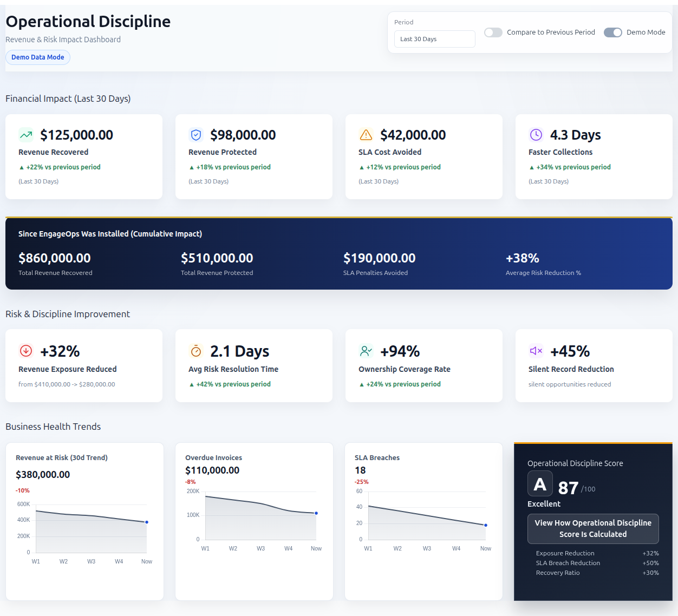The height and width of the screenshot is (616, 678).
Task: Click the +32% Revenue Exposure Reduced value
Action: click(60, 351)
